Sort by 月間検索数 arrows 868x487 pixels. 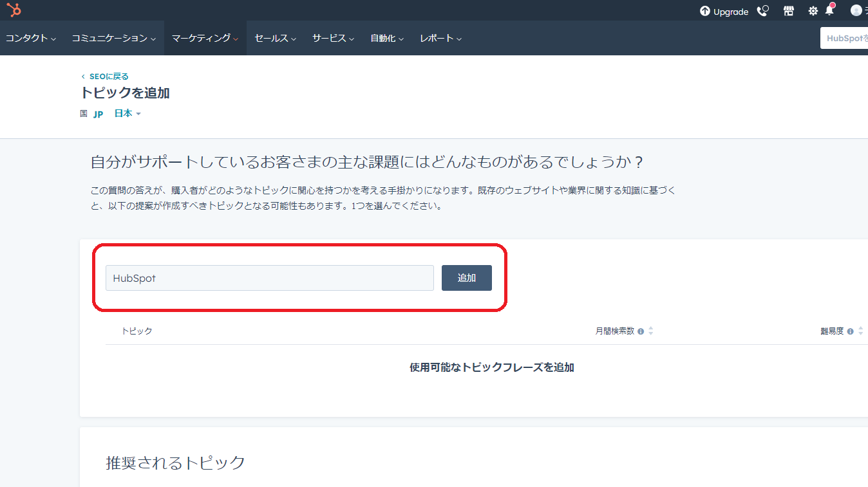[x=651, y=331]
